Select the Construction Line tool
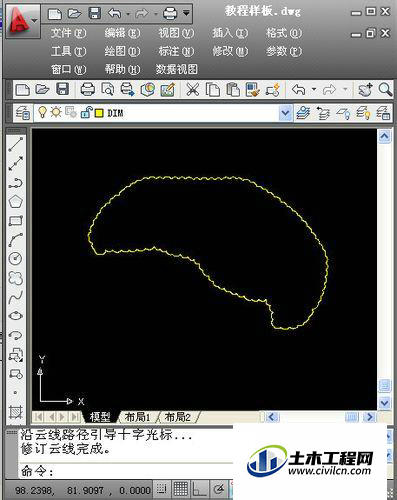Screen dimensions: 397x500 pos(16,163)
